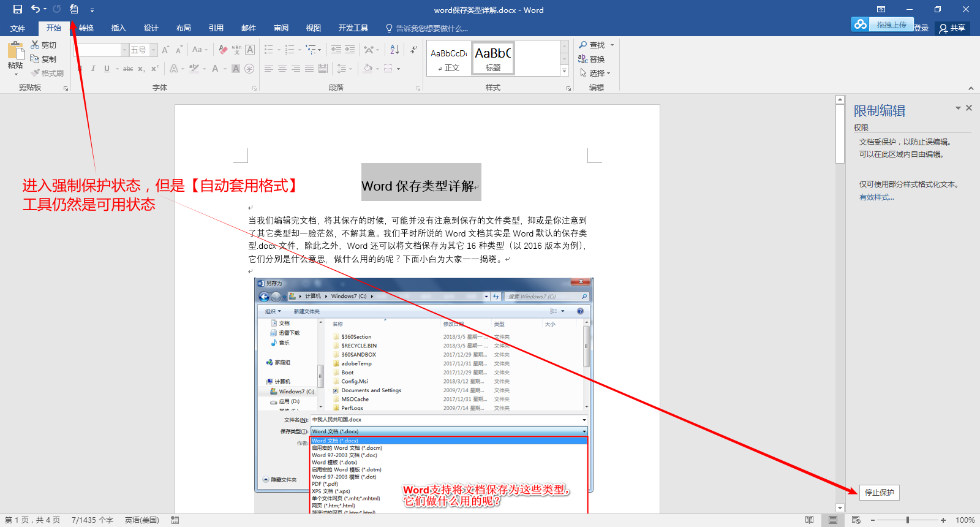Viewport: 980px width, 527px height.
Task: Apply the Heading (标题) style
Action: [493, 58]
